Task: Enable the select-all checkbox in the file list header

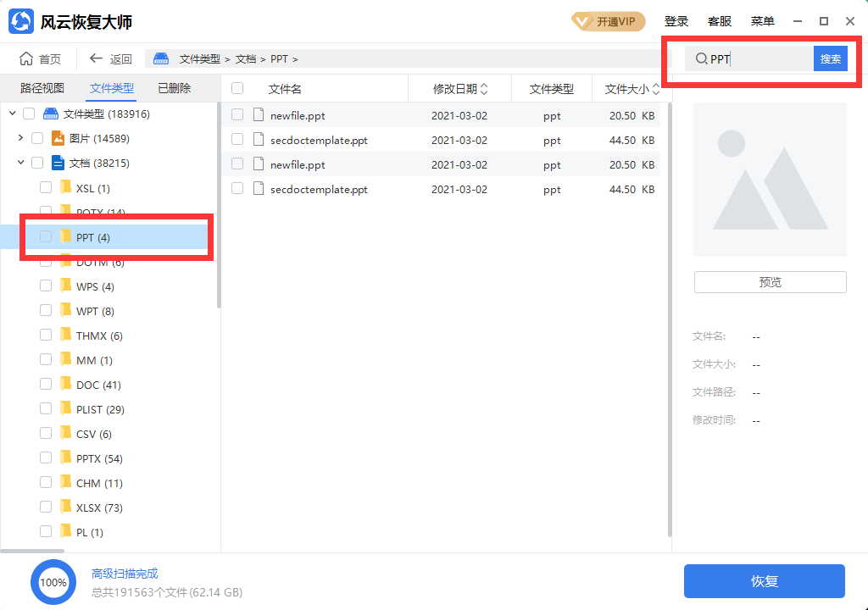Action: click(x=236, y=88)
